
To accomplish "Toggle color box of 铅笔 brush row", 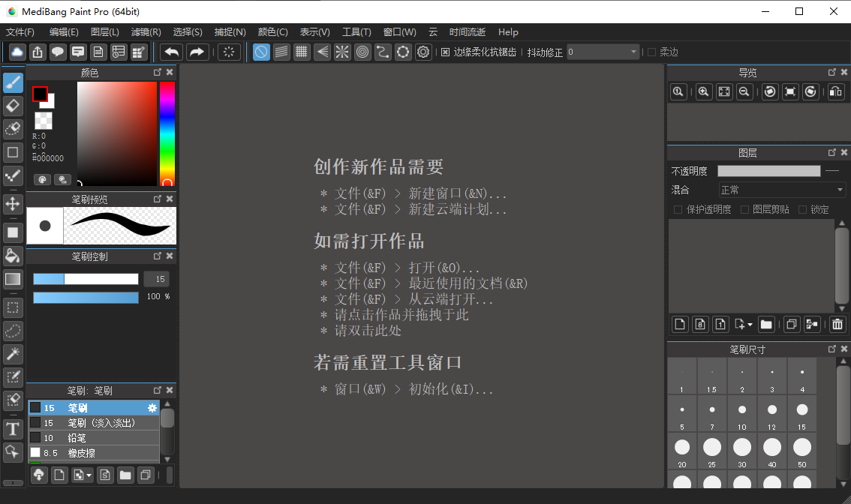I will (35, 437).
